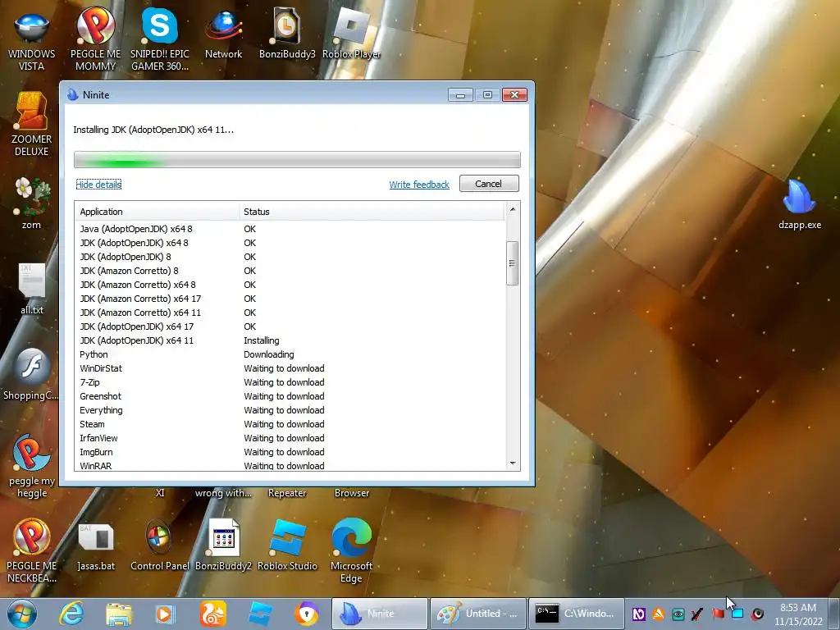
Task: Open the ShoppingC... Flash shortcut
Action: [31, 375]
